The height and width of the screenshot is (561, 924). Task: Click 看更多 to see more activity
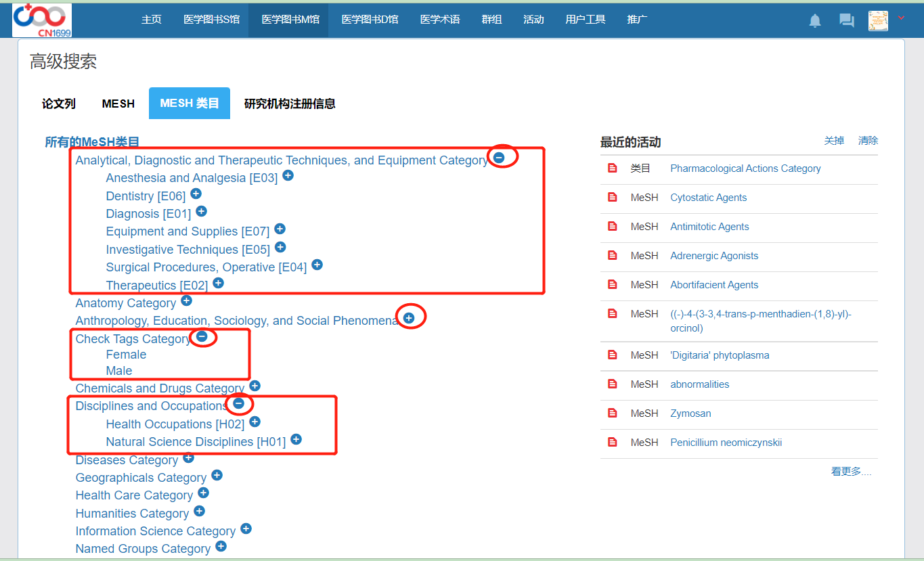pos(851,472)
